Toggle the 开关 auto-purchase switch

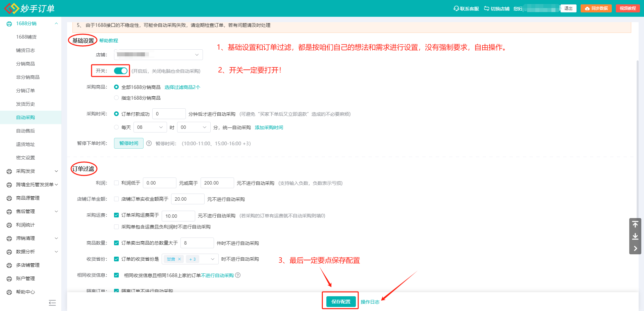click(x=121, y=71)
